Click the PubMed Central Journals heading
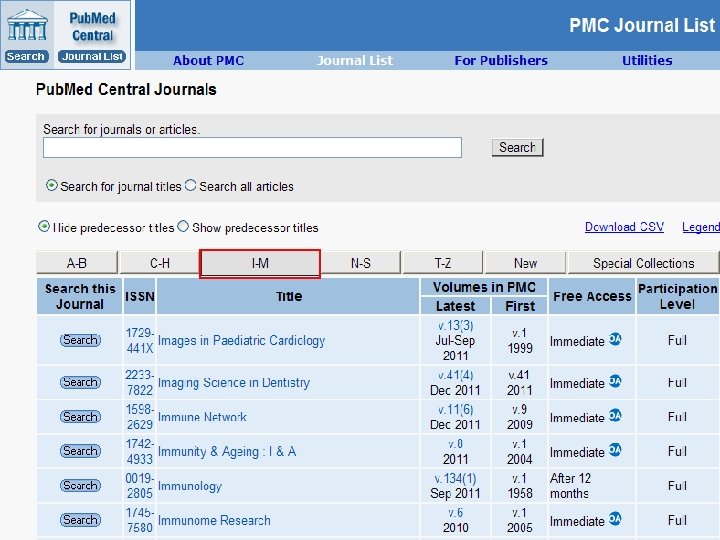The image size is (720, 540). pyautogui.click(x=126, y=89)
